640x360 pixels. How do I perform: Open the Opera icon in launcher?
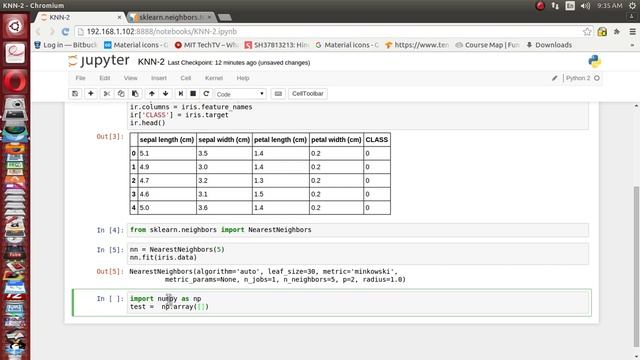15,80
